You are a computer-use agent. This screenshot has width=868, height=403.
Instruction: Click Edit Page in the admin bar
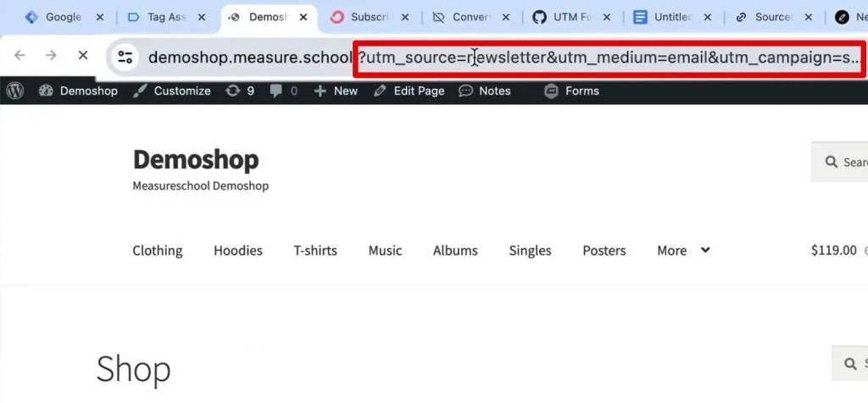coord(409,91)
